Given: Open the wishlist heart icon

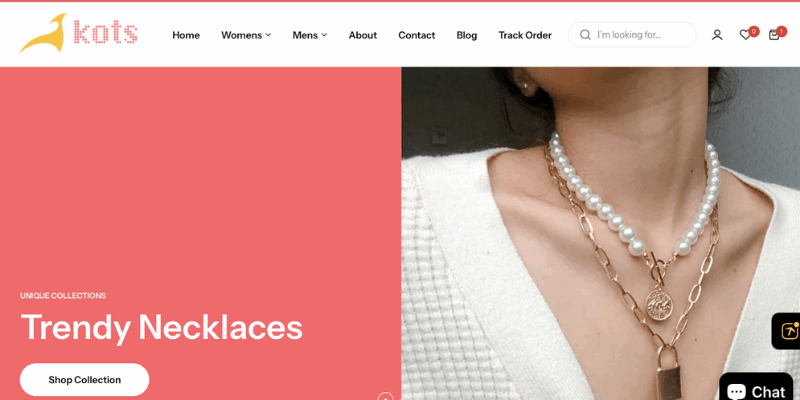Looking at the screenshot, I should (x=745, y=35).
